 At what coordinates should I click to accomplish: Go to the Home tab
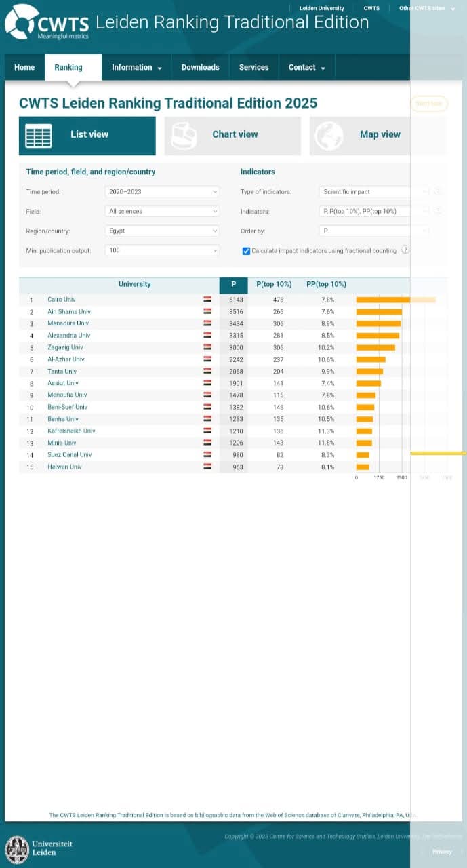click(24, 68)
